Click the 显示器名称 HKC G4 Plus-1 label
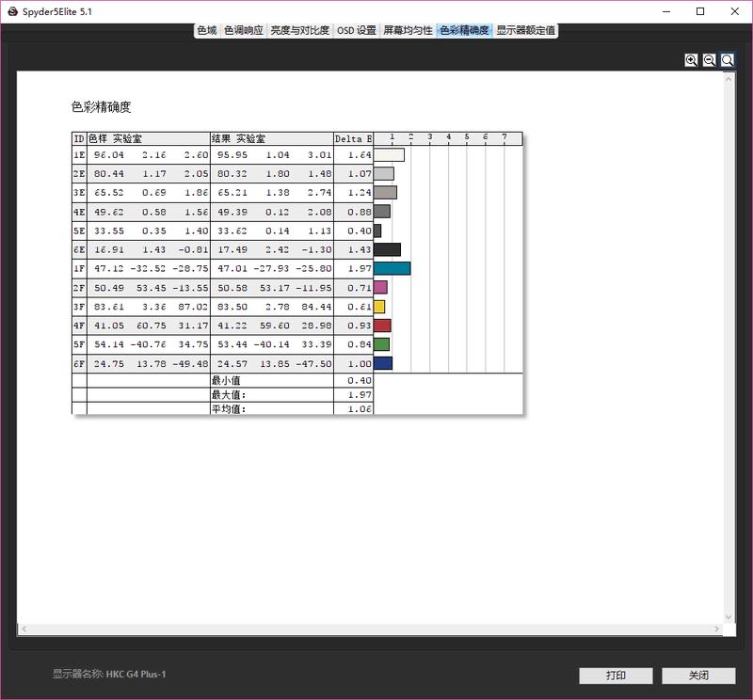This screenshot has height=700, width=753. (x=109, y=674)
